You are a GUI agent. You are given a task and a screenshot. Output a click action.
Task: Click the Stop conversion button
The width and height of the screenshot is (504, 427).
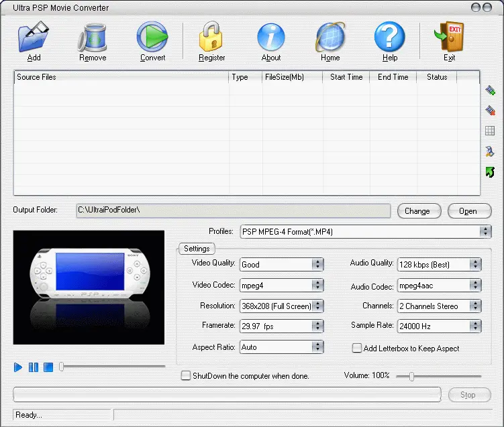469,395
